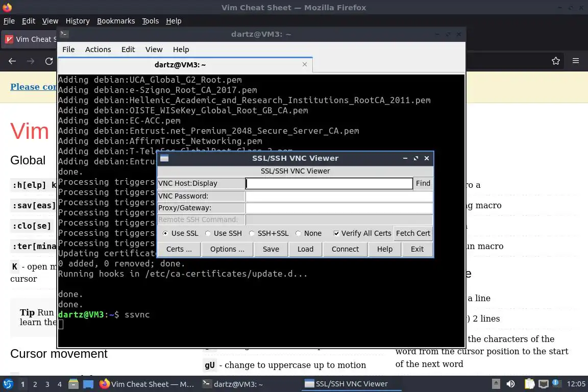Open terminal Edit menu
This screenshot has width=588, height=392.
click(x=128, y=50)
